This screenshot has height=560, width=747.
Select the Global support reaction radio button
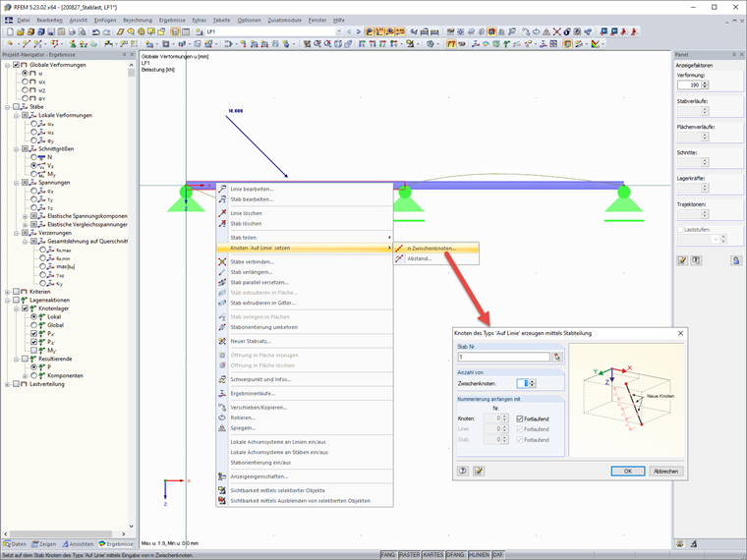pos(33,325)
